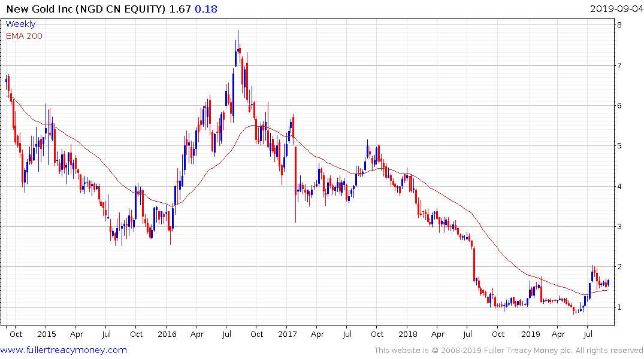
Task: Click price level 1 on the y-axis
Action: 619,308
